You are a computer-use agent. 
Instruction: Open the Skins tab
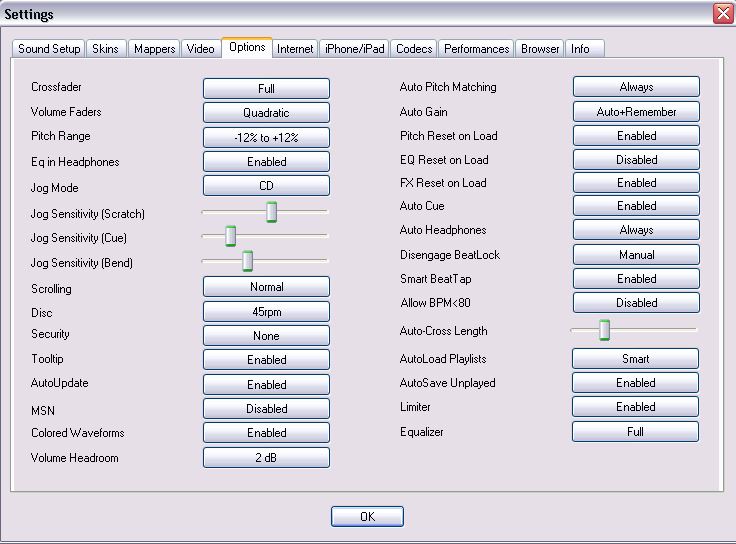coord(105,48)
